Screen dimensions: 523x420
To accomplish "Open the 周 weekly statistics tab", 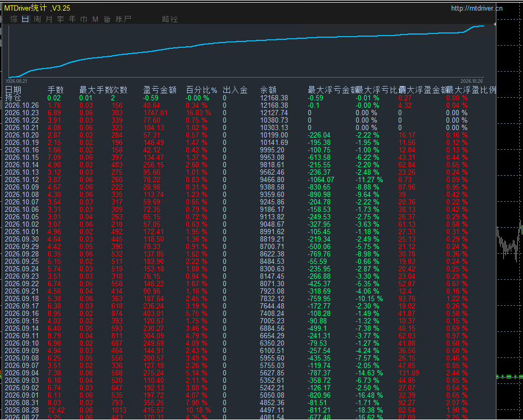I will pyautogui.click(x=37, y=19).
